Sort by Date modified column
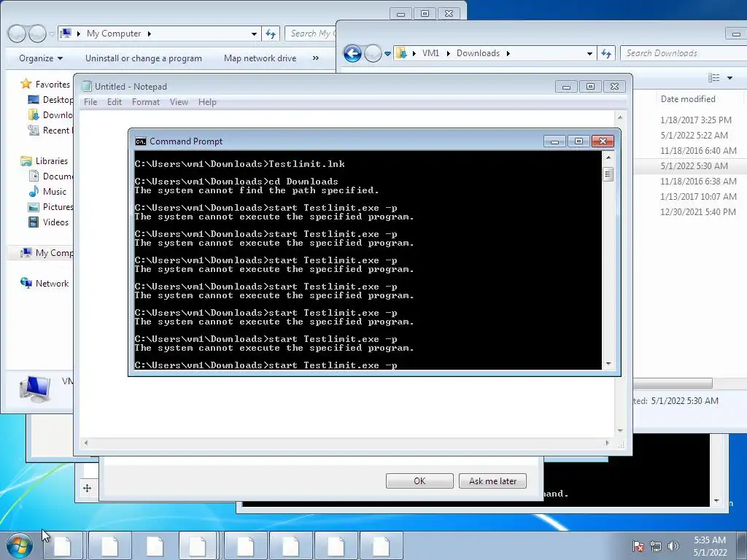This screenshot has width=747, height=560. [688, 99]
